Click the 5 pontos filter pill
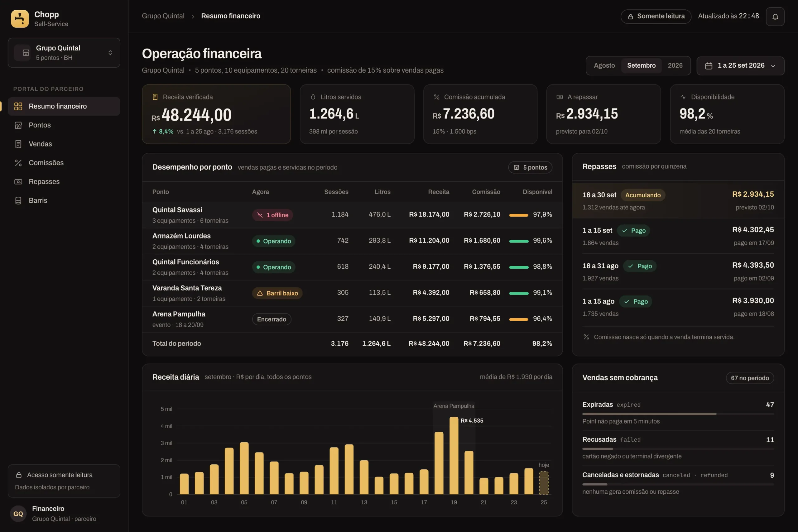Viewport: 798px width, 532px height. tap(530, 168)
